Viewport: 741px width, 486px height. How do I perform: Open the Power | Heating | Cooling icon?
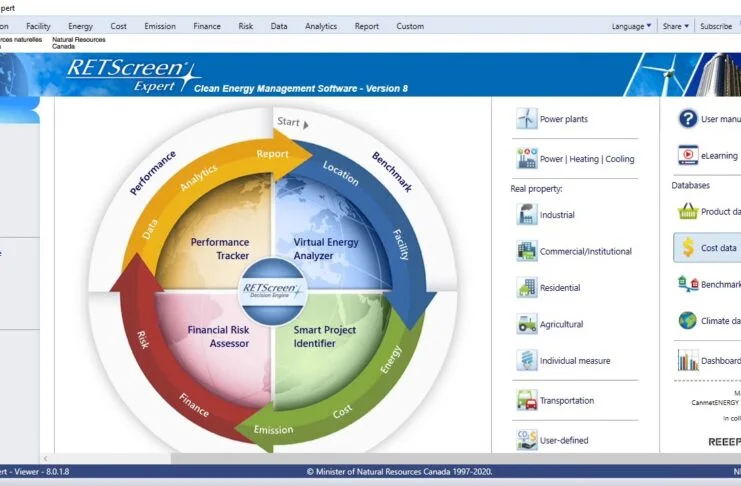pos(526,158)
